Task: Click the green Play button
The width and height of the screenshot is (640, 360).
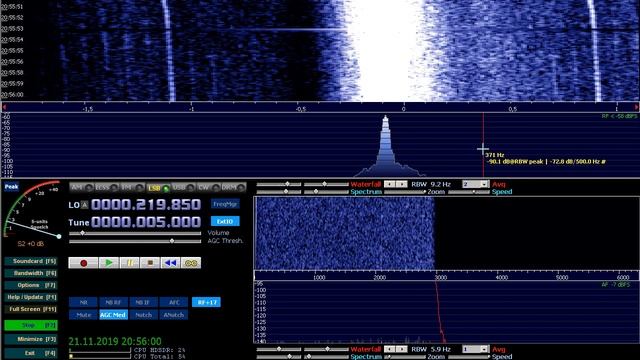Action: pyautogui.click(x=109, y=263)
